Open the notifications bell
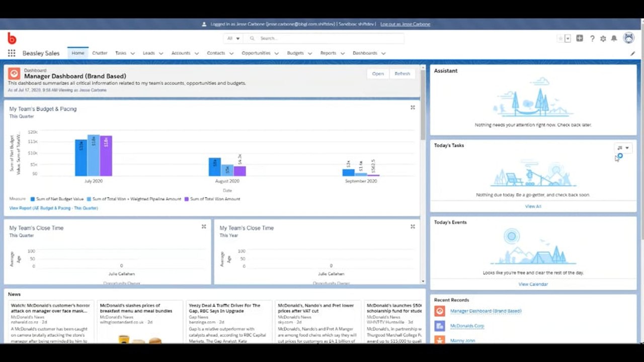The width and height of the screenshot is (644, 362). 614,39
